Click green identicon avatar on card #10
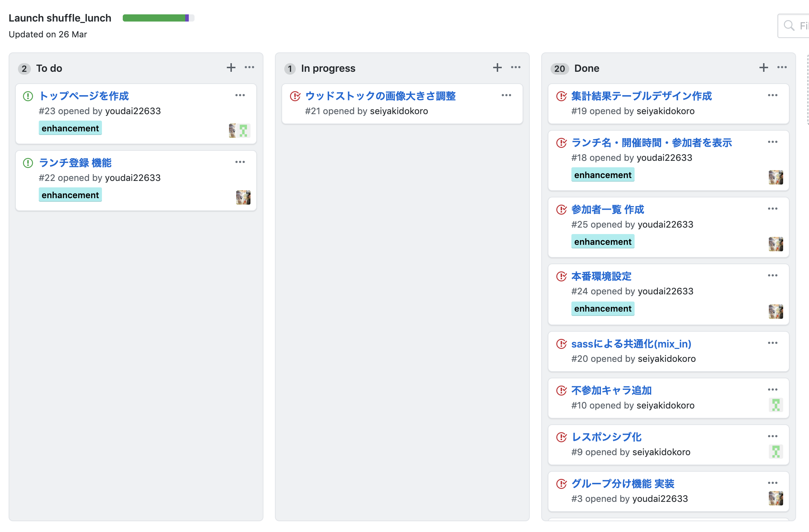The height and width of the screenshot is (532, 809). [x=776, y=405]
